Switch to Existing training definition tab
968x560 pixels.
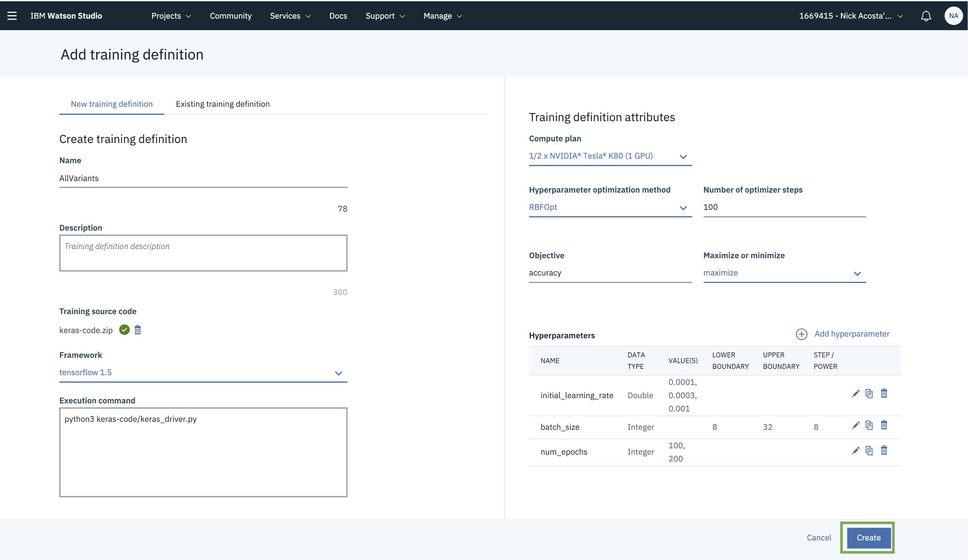pyautogui.click(x=223, y=104)
